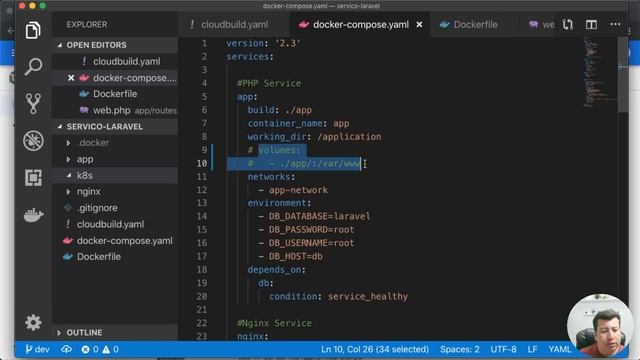The width and height of the screenshot is (640, 360).
Task: Click the Open Changes compare icon
Action: [x=568, y=24]
